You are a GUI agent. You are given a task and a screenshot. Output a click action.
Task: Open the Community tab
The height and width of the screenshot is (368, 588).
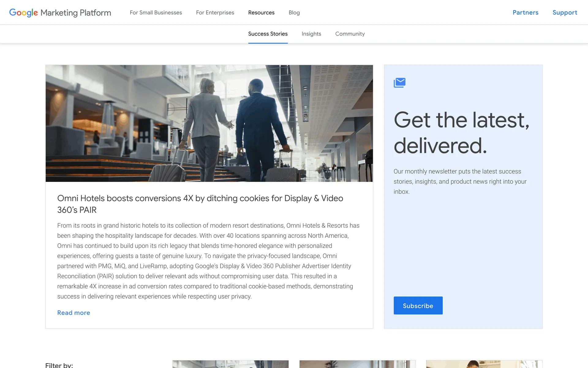(x=350, y=34)
